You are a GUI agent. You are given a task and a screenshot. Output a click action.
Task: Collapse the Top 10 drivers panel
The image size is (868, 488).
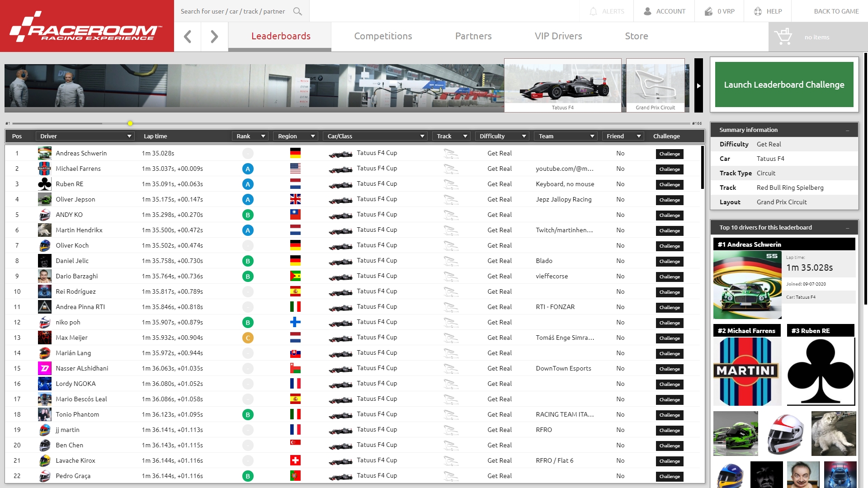[848, 228]
